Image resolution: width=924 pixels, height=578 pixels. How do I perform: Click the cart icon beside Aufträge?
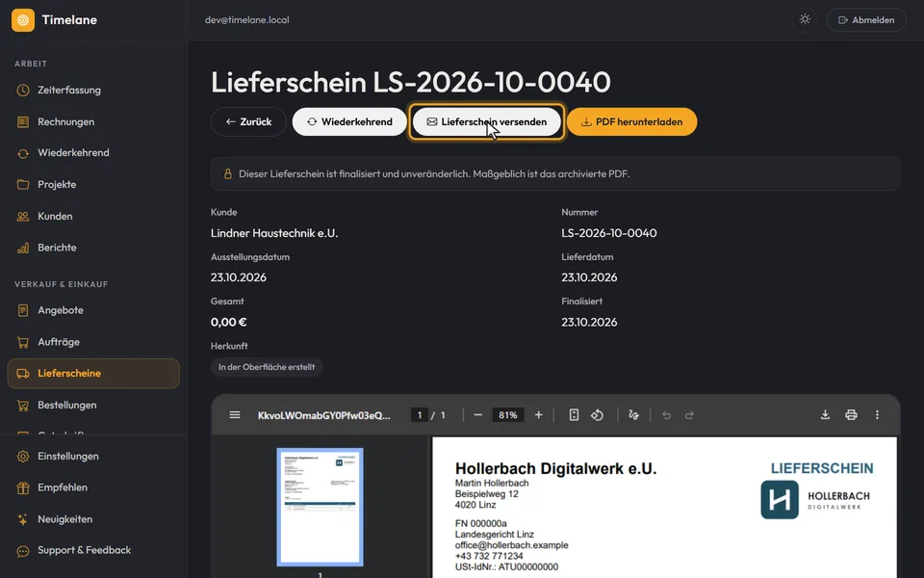(x=23, y=342)
